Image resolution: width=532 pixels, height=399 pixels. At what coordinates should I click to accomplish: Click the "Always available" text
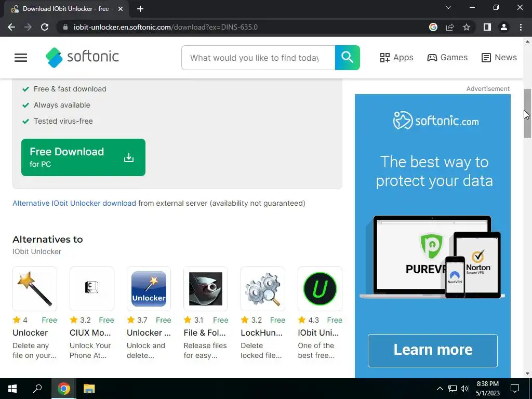[x=62, y=105]
